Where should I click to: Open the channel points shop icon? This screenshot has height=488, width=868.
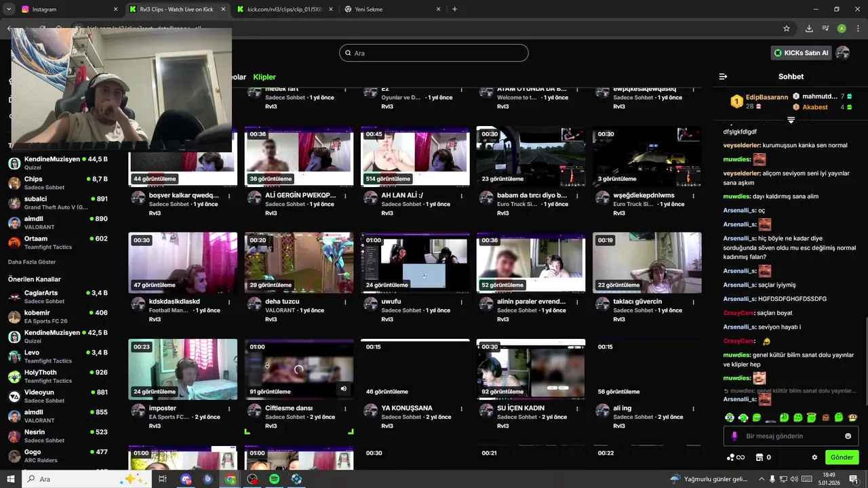759,457
